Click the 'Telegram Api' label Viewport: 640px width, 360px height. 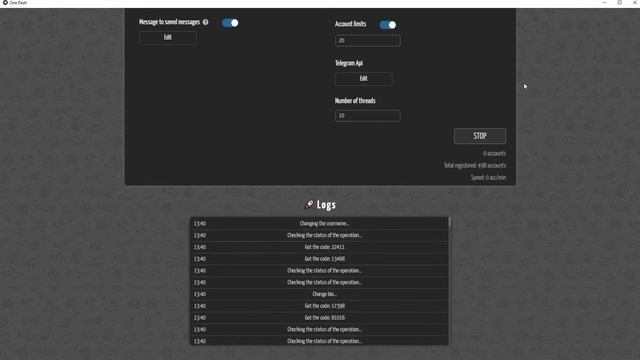click(x=349, y=63)
